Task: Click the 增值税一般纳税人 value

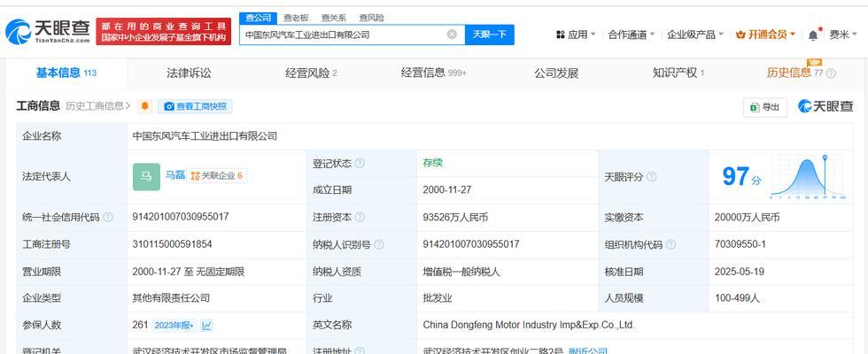Action: [461, 272]
